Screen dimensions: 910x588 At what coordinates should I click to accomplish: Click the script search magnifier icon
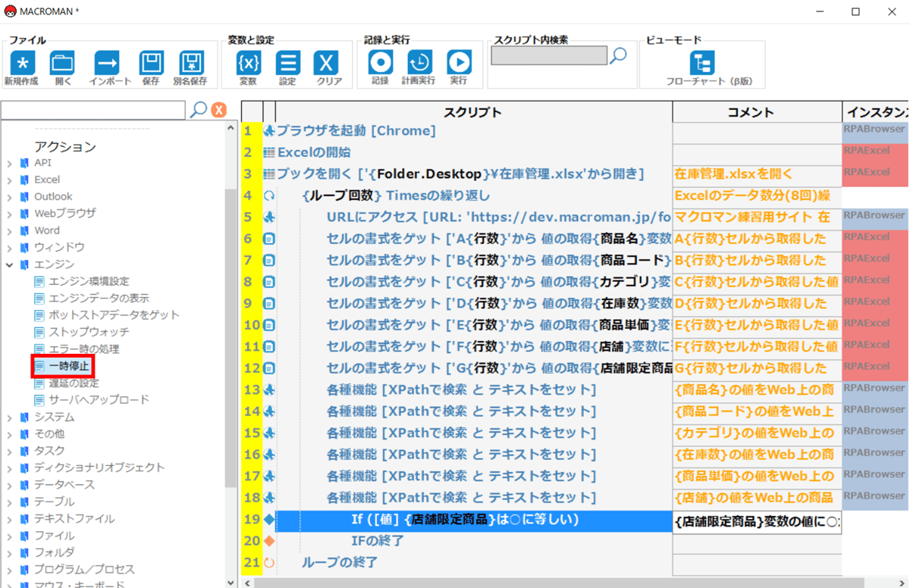620,55
